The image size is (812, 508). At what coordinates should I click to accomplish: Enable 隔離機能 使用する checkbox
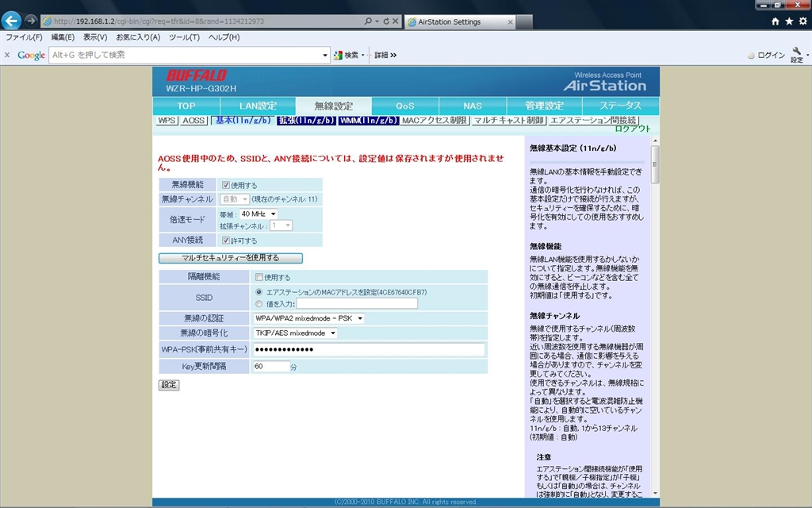pyautogui.click(x=259, y=277)
